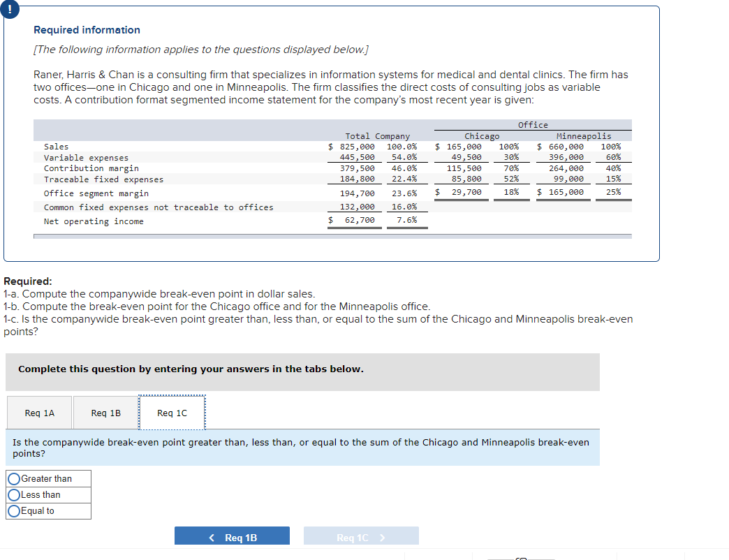Switch to the Req 1A tab
Viewport: 729px width, 560px height.
click(x=40, y=413)
